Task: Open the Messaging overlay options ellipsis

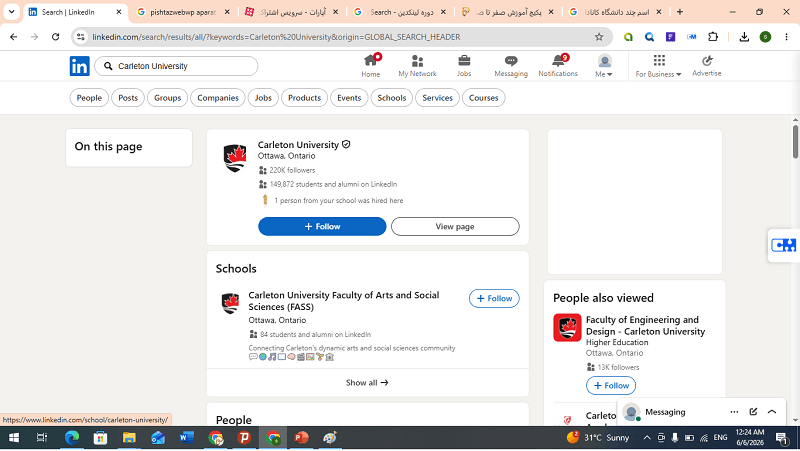Action: (x=734, y=412)
